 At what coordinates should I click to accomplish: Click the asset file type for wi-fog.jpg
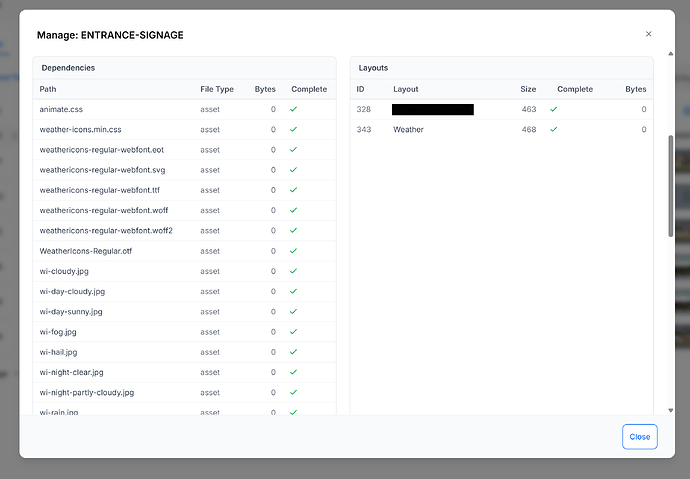coord(210,332)
